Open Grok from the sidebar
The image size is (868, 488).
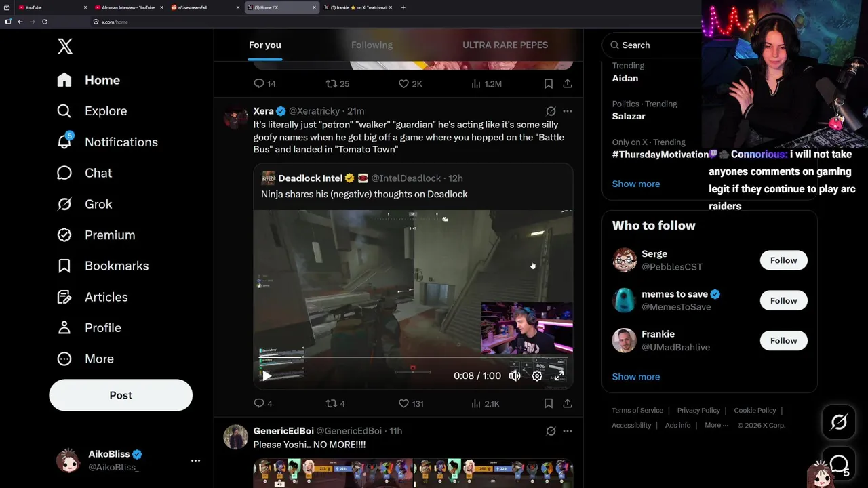tap(85, 204)
